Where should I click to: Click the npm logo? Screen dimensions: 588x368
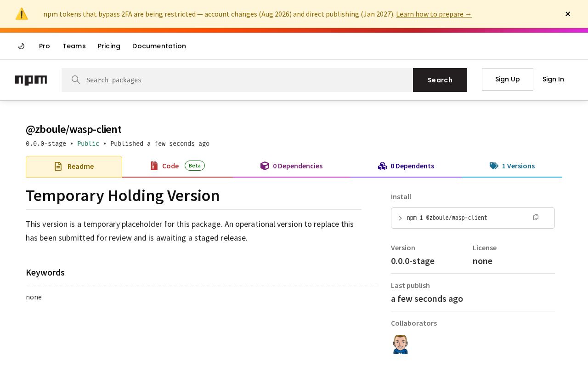click(31, 80)
